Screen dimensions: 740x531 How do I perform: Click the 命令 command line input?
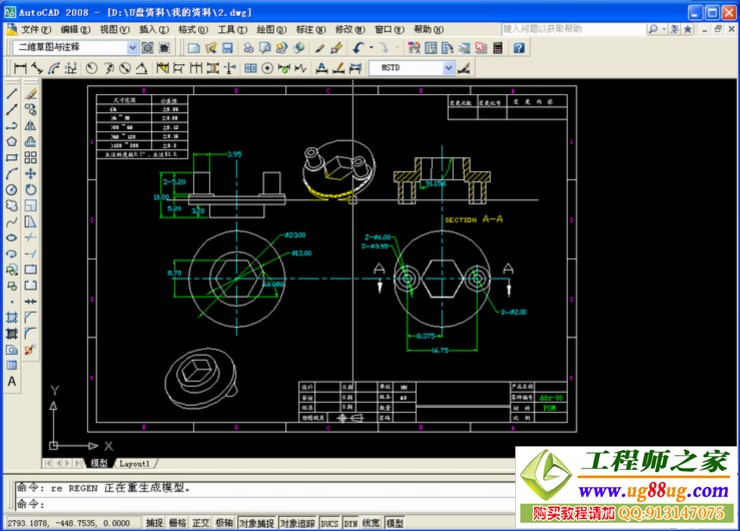pyautogui.click(x=264, y=504)
